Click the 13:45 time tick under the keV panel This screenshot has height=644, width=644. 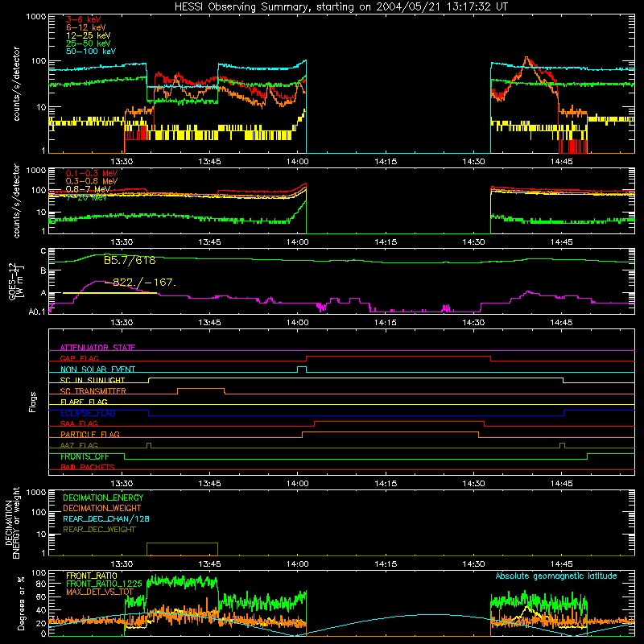click(209, 162)
